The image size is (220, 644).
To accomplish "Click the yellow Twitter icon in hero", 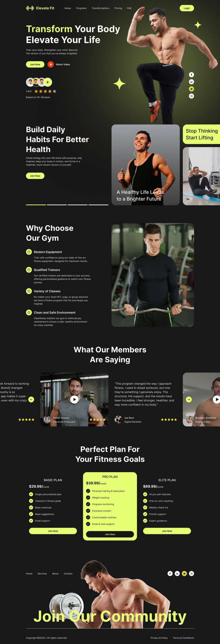I will tap(192, 89).
